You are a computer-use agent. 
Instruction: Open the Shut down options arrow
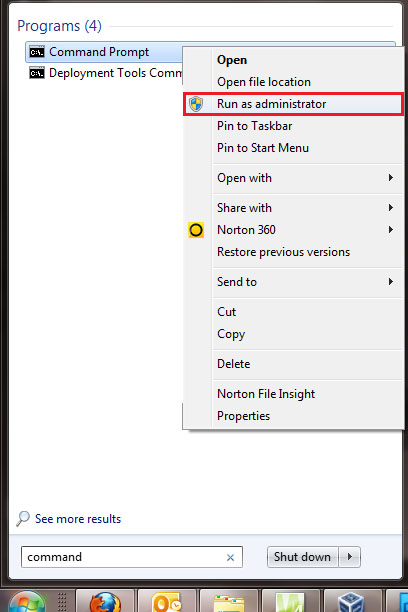click(x=350, y=557)
